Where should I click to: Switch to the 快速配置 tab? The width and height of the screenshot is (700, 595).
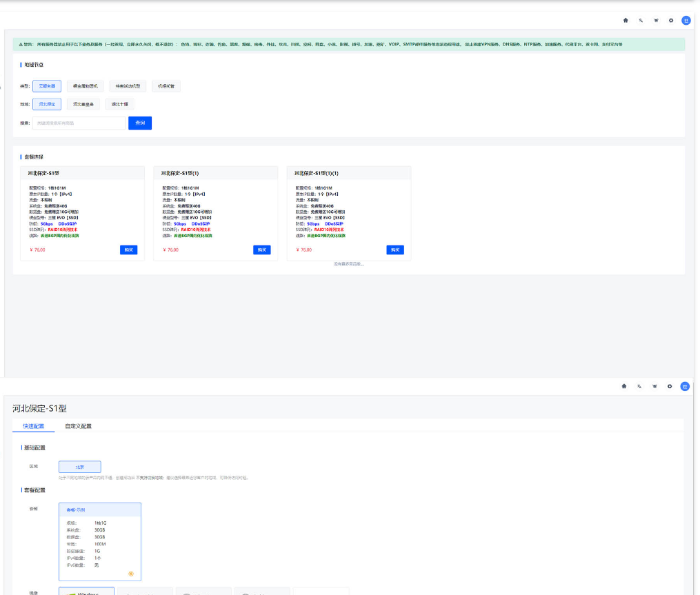click(x=34, y=426)
